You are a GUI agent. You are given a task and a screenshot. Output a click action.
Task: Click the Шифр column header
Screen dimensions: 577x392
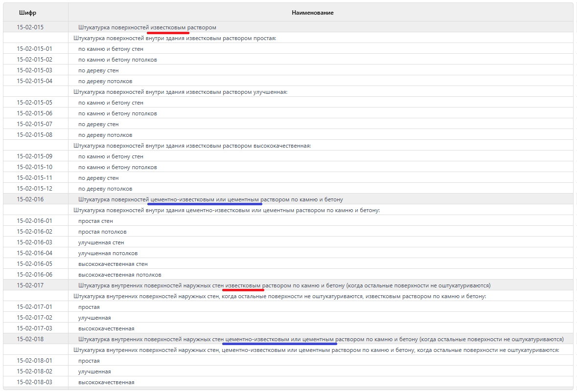pos(27,13)
